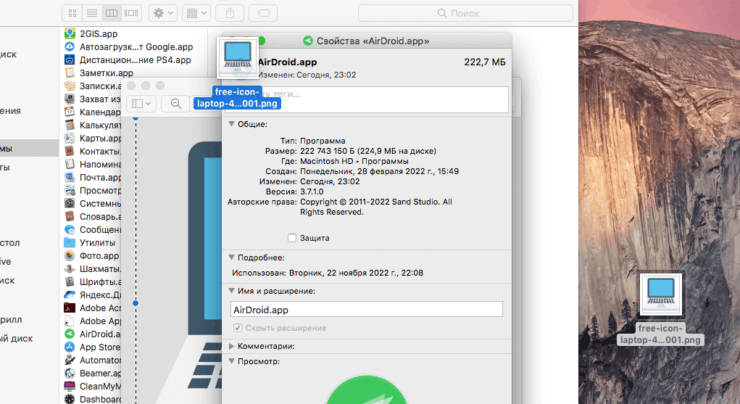The image size is (740, 404).
Task: Toggle the Скрыть расширение checkbox
Action: coord(237,328)
